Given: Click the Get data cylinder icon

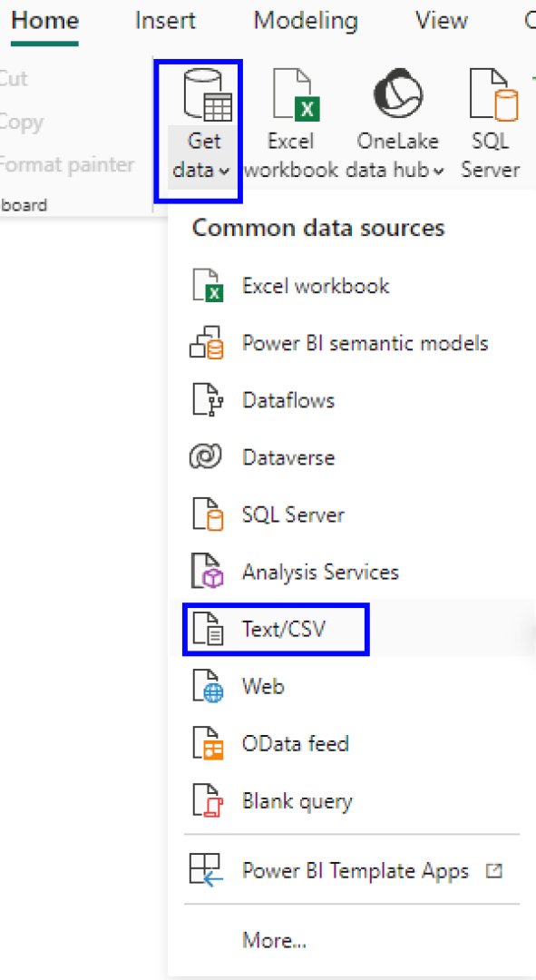Looking at the screenshot, I should click(x=207, y=94).
